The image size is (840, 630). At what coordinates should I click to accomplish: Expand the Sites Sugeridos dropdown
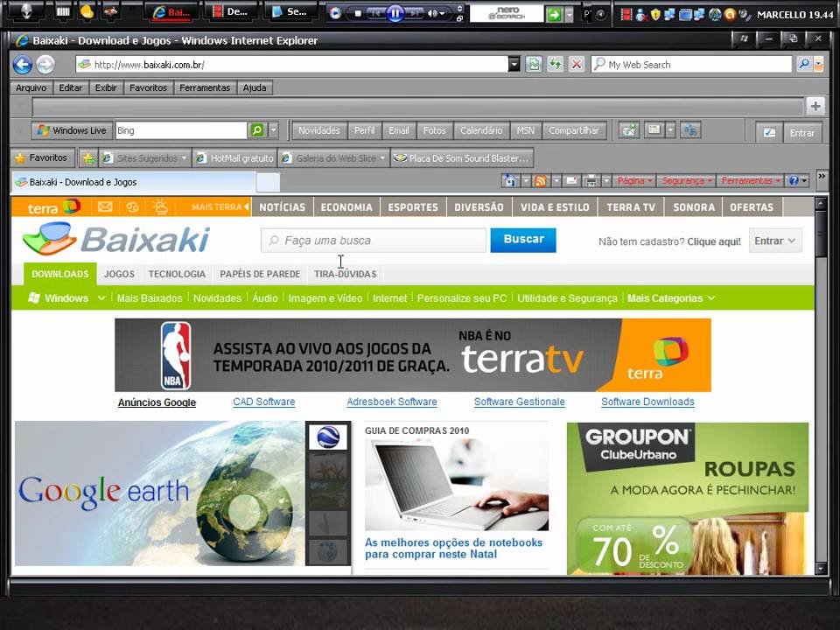click(184, 158)
